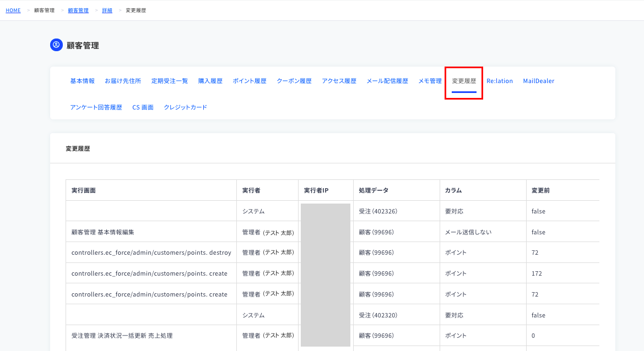Go to HOME breadcrumb link
The width and height of the screenshot is (644, 351).
tap(13, 10)
